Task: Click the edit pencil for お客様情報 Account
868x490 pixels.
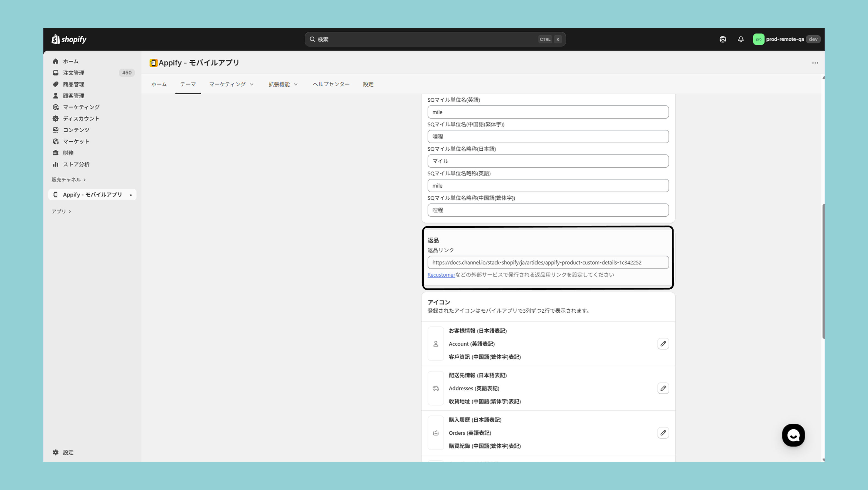Action: tap(663, 344)
